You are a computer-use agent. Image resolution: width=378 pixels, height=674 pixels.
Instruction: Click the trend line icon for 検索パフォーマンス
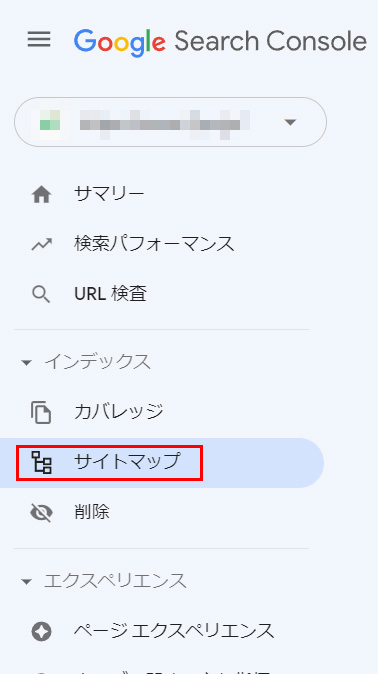click(x=42, y=245)
